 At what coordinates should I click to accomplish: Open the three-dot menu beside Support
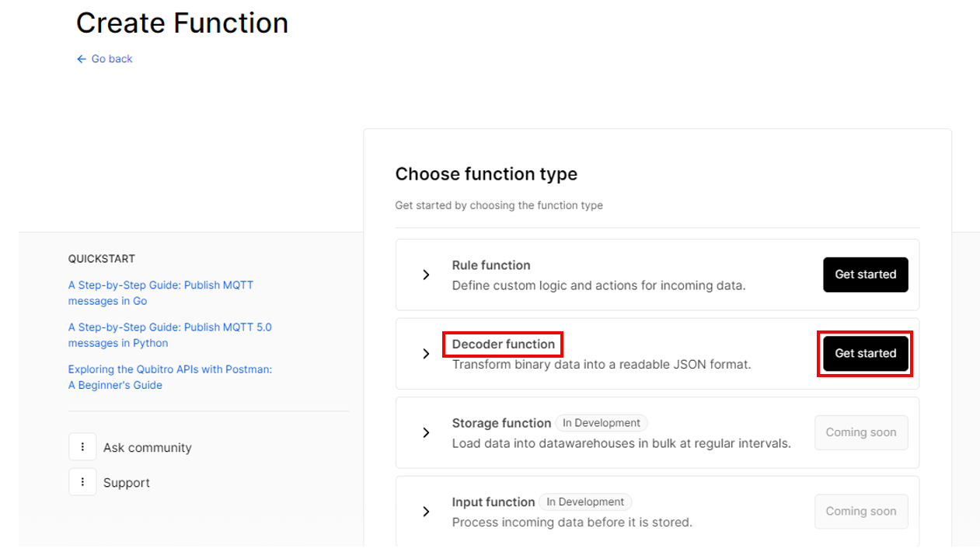point(82,482)
